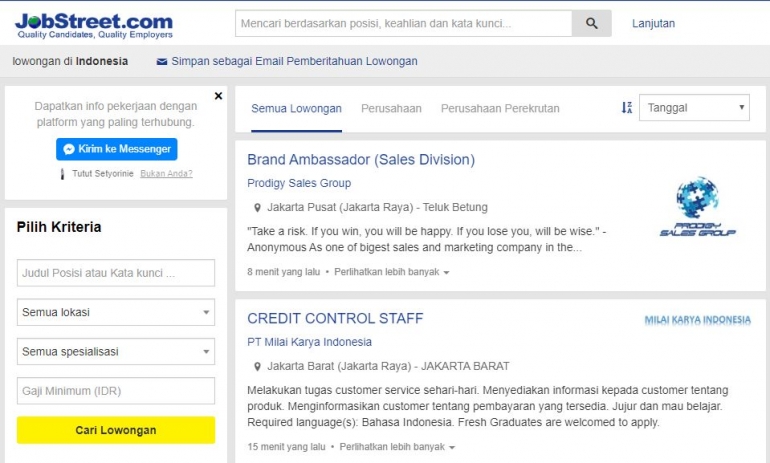Viewport: 770px width, 463px height.
Task: Open the Semua spesialisasi dropdown
Action: [116, 352]
